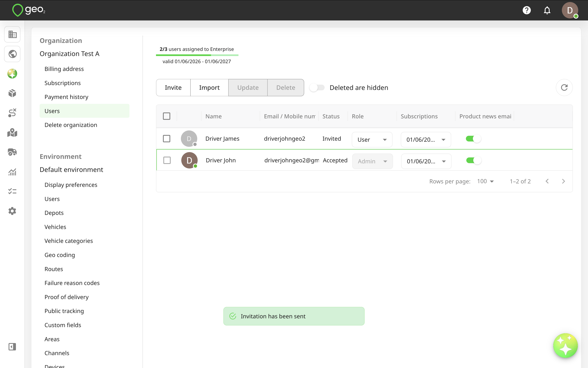Screen dimensions: 588x368
Task: Open the checklist tasks icon in sidebar
Action: [x=12, y=191]
